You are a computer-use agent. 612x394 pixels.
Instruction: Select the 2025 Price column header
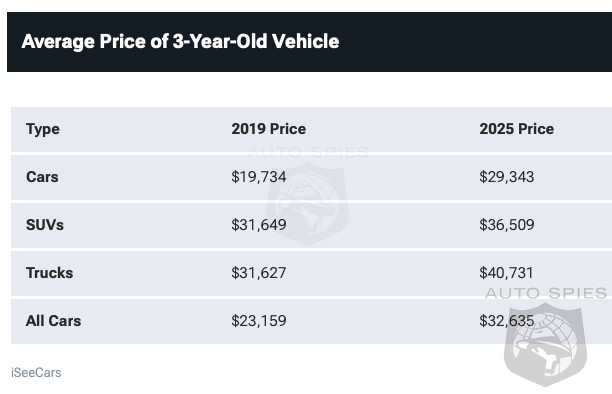click(516, 129)
